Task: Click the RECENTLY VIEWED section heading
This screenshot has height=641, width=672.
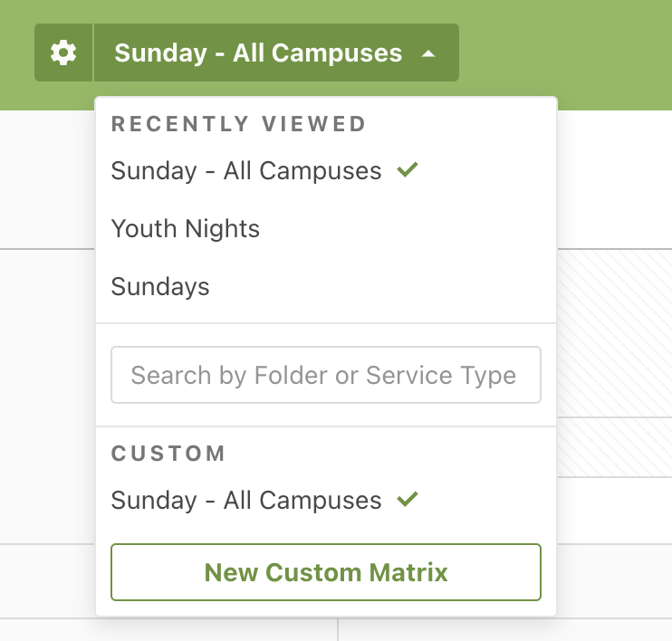Action: [238, 124]
